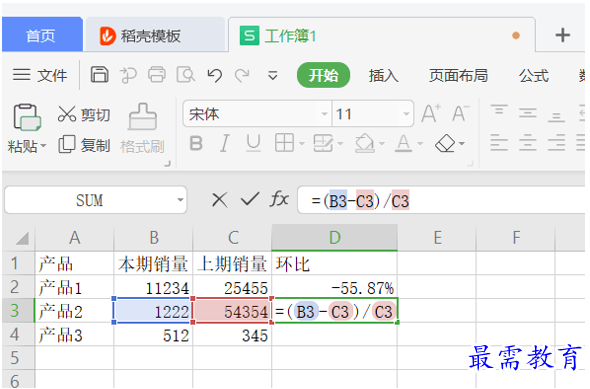
Task: Select column D header
Action: (x=335, y=238)
